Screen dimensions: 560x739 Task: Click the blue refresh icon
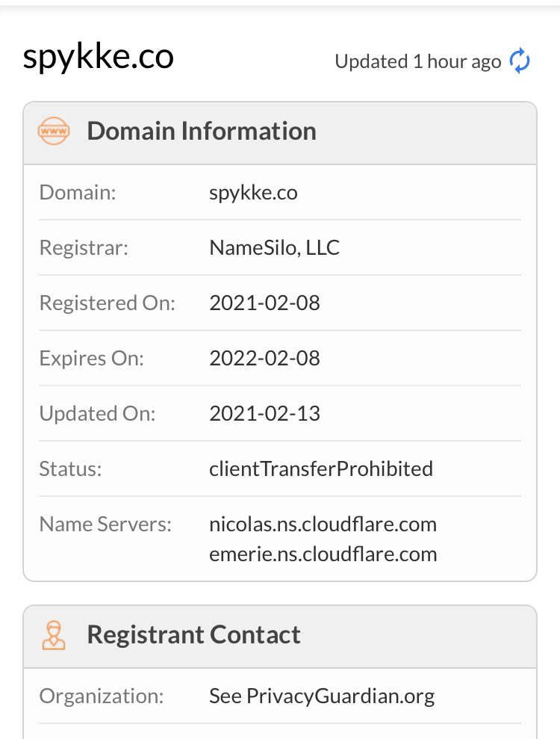(x=520, y=61)
